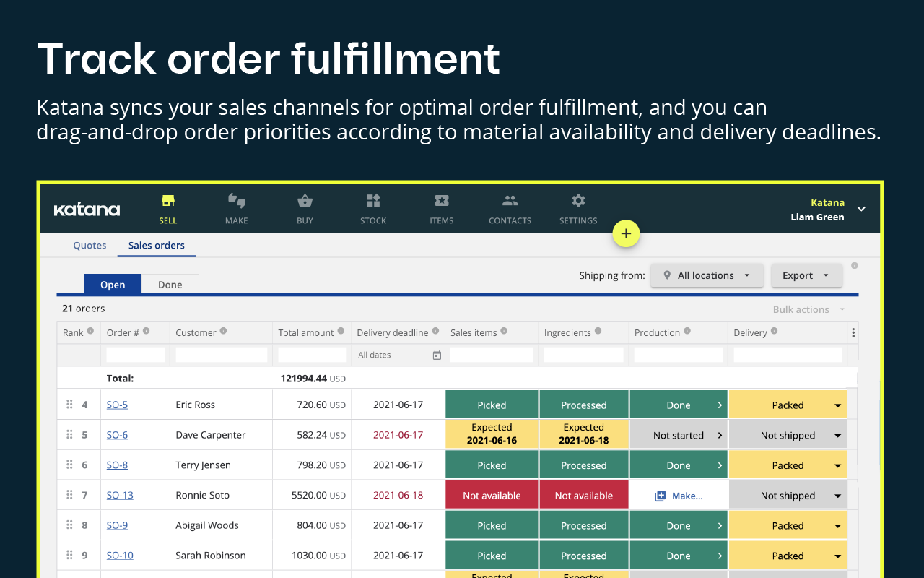924x578 pixels.
Task: Open Production Done status for SO-8
Action: pyautogui.click(x=679, y=465)
